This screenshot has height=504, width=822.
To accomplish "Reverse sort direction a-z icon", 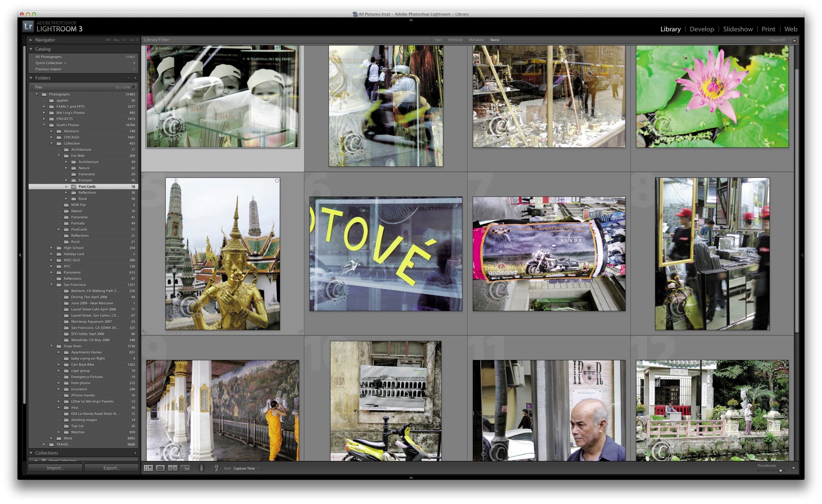I will (216, 468).
